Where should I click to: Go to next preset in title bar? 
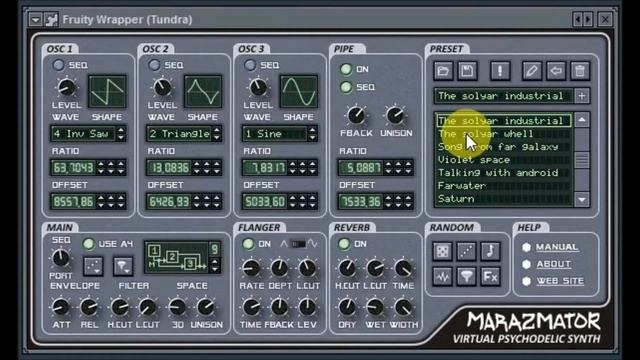click(588, 19)
